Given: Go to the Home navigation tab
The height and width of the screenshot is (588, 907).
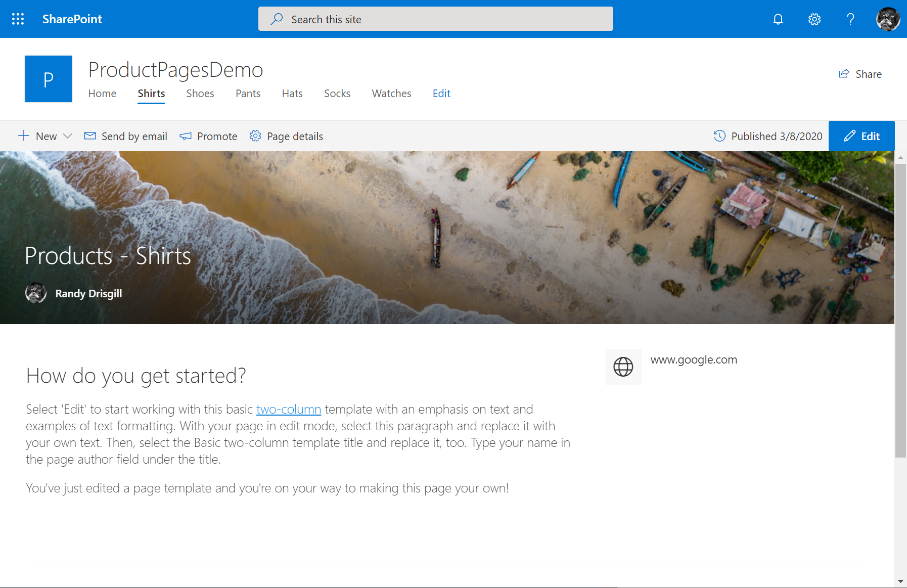Looking at the screenshot, I should [102, 94].
